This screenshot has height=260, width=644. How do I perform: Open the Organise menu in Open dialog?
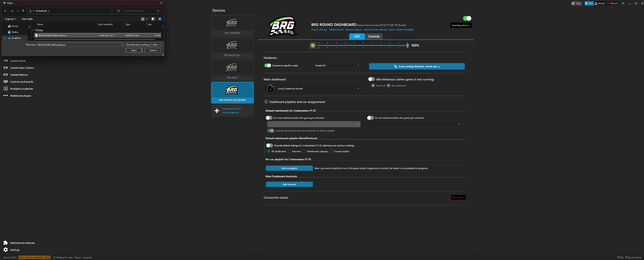(x=10, y=19)
